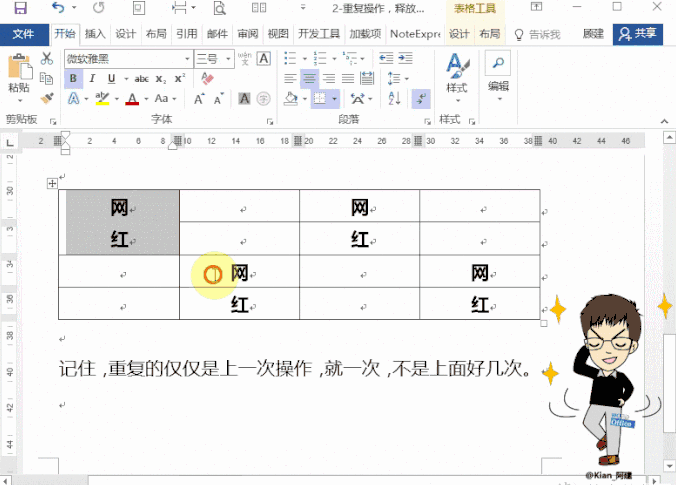Open the 编辑 Editing menu button
Viewport: 676px width, 485px height.
[x=498, y=77]
